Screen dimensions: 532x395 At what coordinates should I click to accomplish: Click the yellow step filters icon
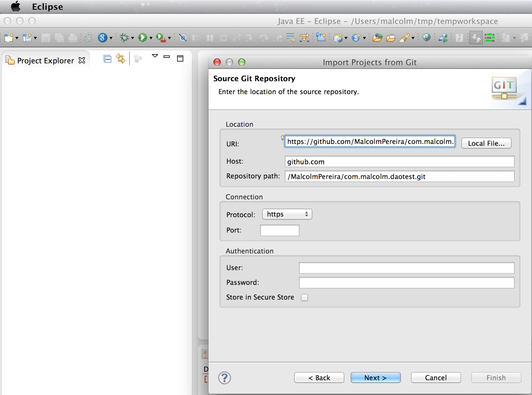pyautogui.click(x=305, y=38)
